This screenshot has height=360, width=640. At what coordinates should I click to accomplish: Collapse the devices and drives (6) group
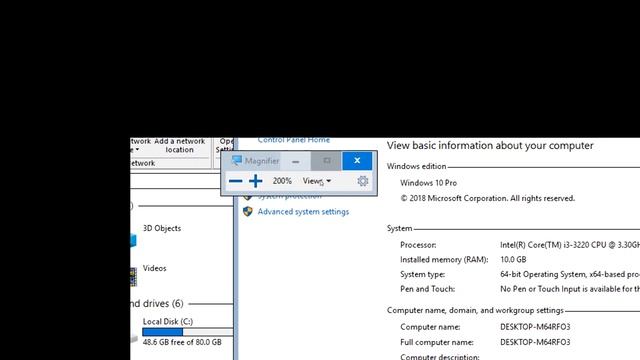coord(157,304)
